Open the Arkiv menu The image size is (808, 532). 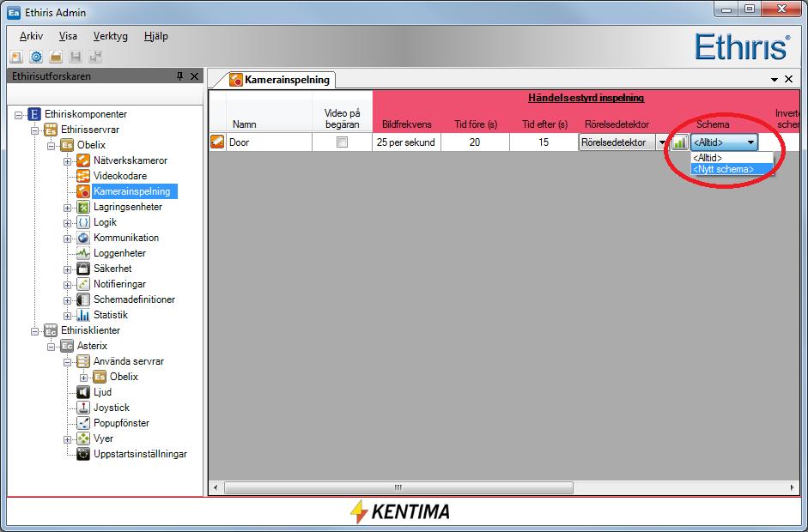point(32,36)
